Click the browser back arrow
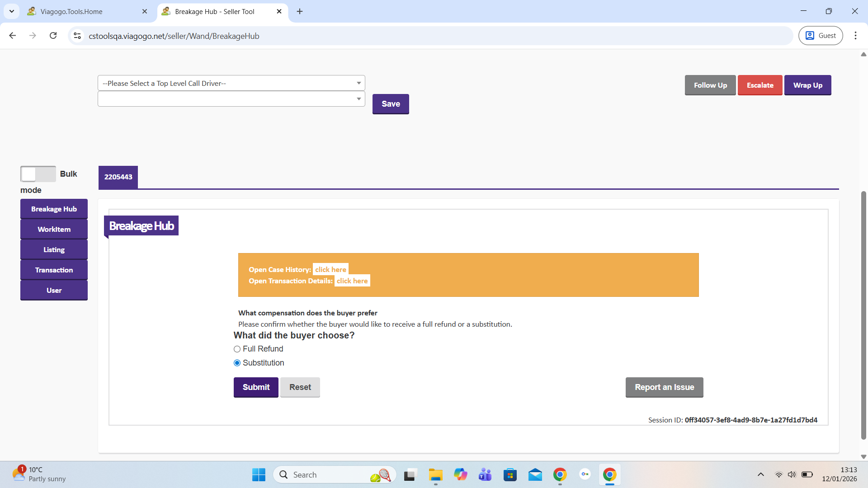868x488 pixels. pos(13,36)
